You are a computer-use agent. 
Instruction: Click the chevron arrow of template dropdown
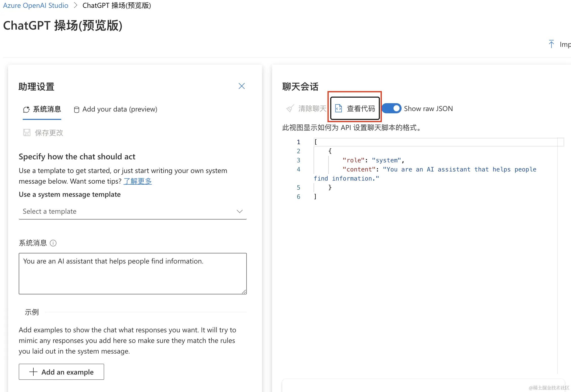pos(239,211)
